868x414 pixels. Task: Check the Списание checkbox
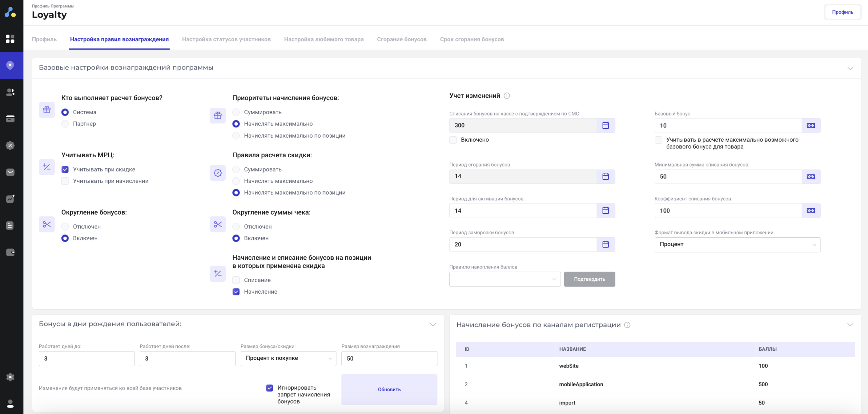pyautogui.click(x=236, y=280)
